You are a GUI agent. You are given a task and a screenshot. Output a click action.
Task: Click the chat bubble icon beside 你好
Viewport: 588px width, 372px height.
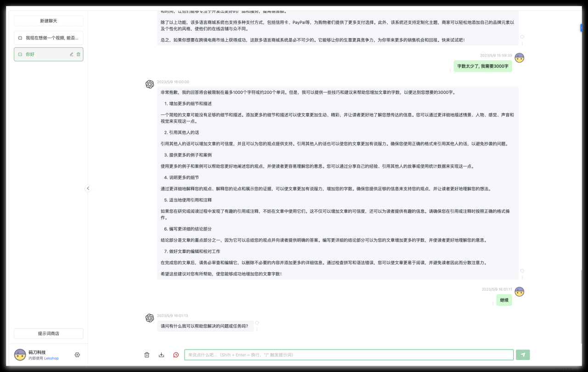(x=20, y=54)
